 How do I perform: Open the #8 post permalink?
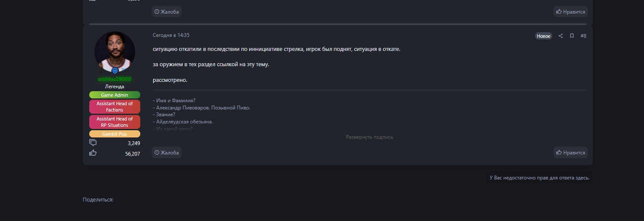[x=583, y=36]
